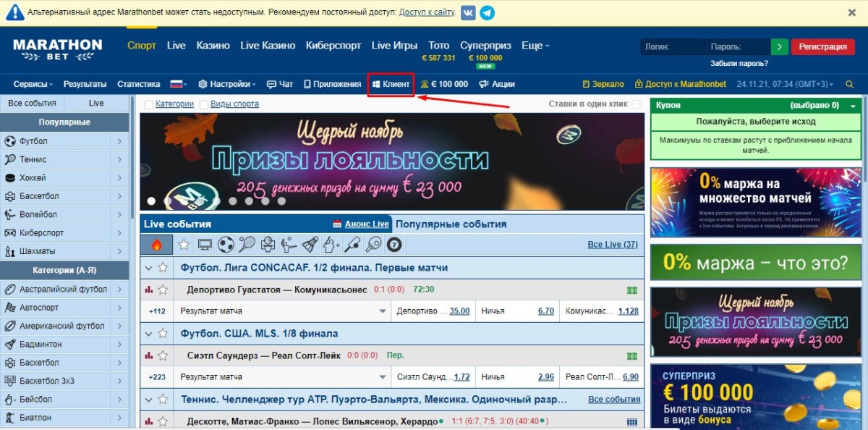868x430 pixels.
Task: Open the Все Live (37) link
Action: coord(613,245)
